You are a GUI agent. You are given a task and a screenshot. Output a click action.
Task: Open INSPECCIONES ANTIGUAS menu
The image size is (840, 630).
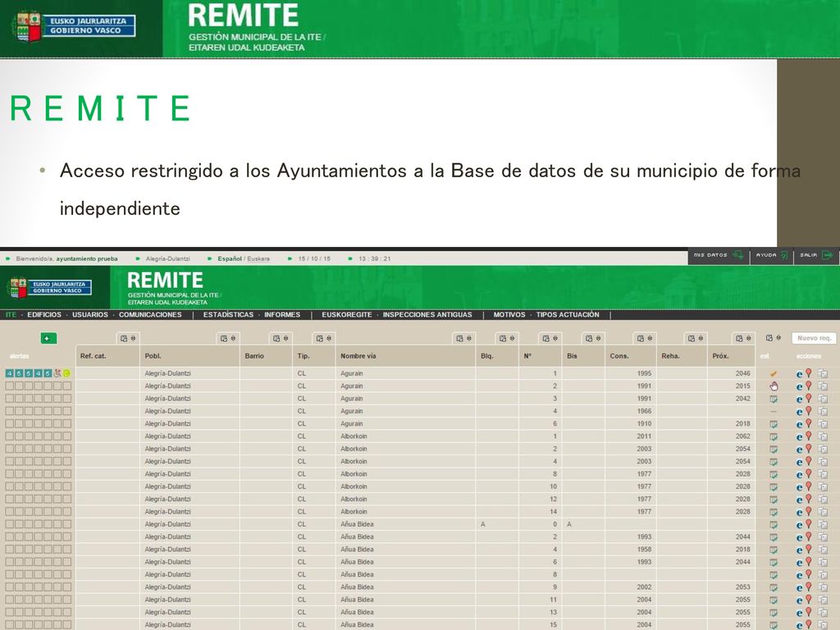[x=427, y=315]
